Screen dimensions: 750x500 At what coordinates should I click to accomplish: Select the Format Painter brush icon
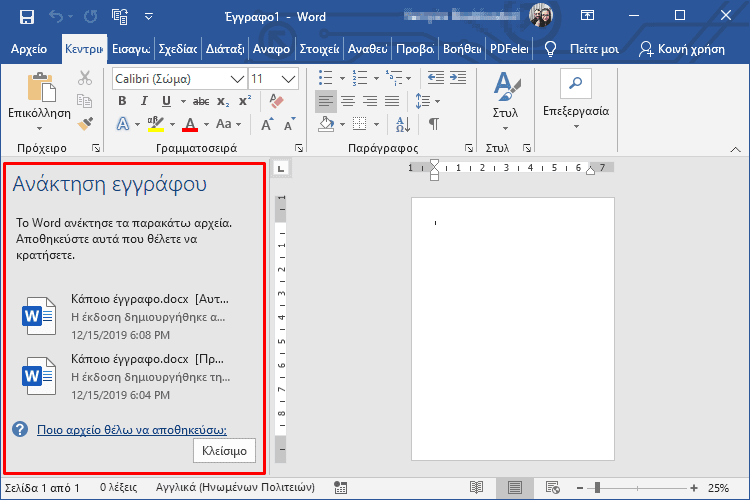coord(85,124)
